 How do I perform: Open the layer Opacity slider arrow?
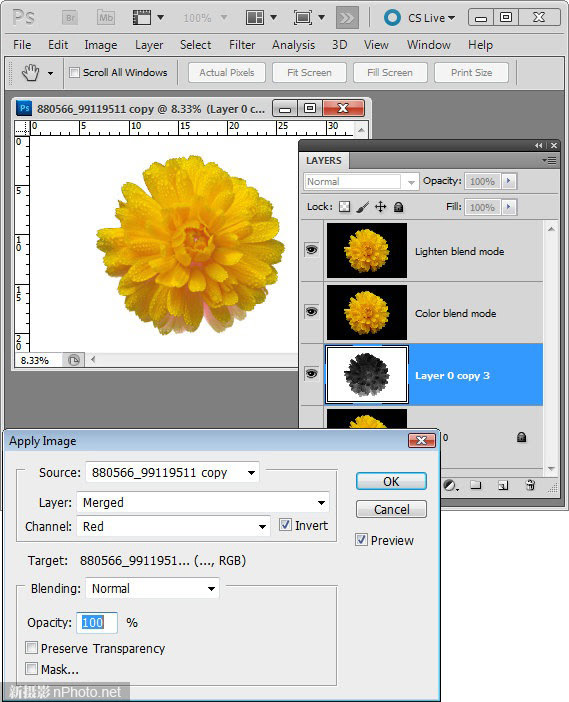(x=509, y=181)
